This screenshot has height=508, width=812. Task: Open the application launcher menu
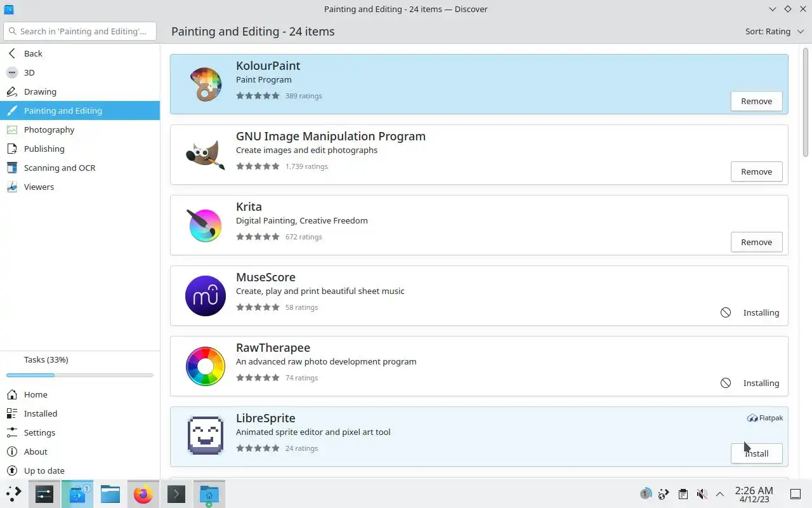click(x=13, y=494)
